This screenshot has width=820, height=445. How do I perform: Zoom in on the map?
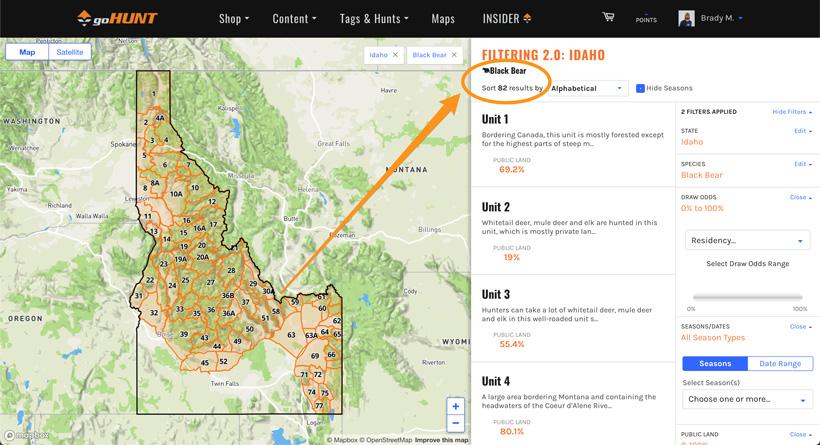click(456, 406)
